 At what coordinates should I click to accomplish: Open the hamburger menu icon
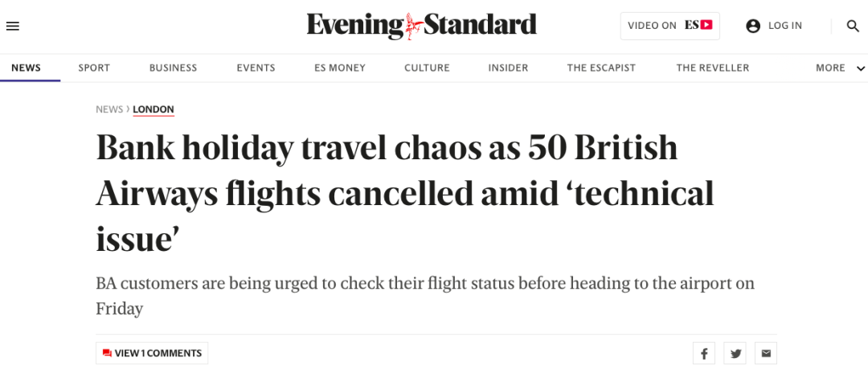click(12, 26)
